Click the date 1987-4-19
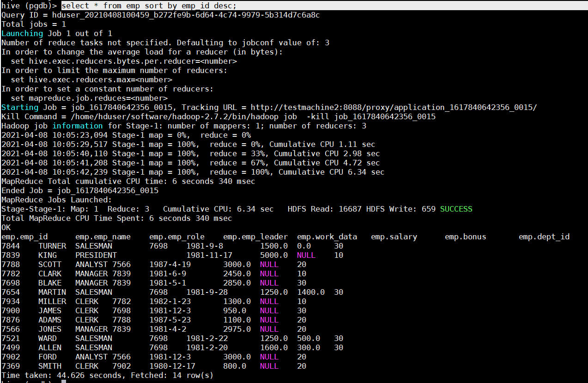588x383 pixels. 170,264
